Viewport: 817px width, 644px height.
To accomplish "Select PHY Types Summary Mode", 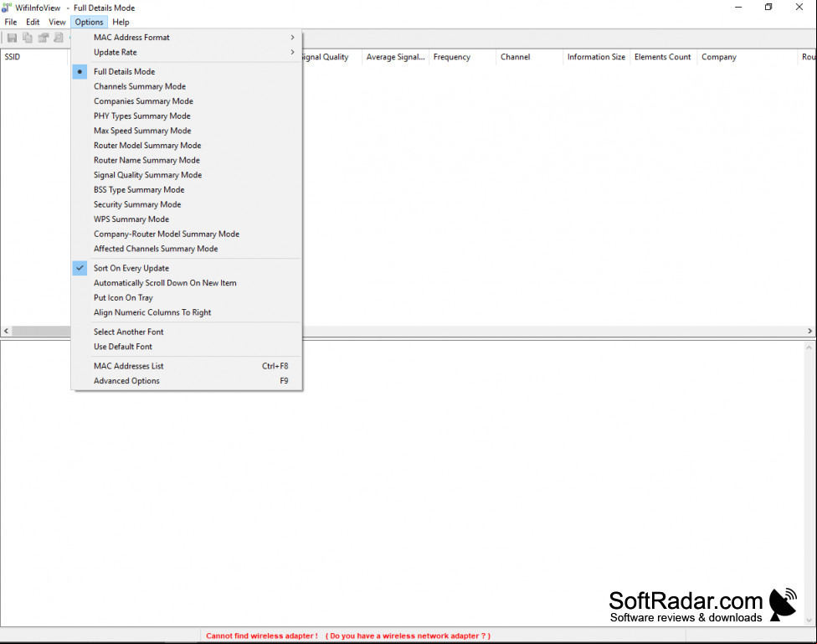I will 187,116.
